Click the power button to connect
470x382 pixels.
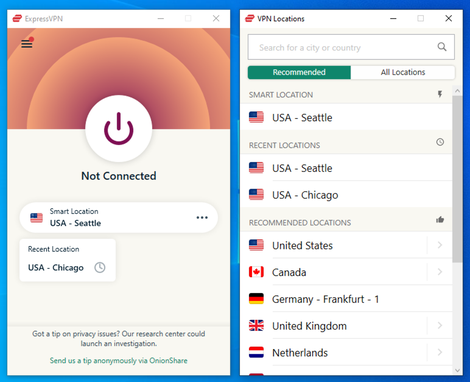[x=119, y=129]
